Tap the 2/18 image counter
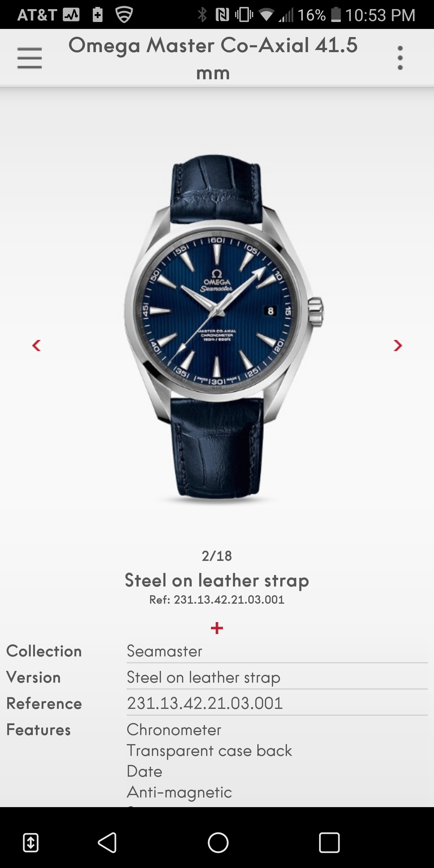 click(217, 556)
